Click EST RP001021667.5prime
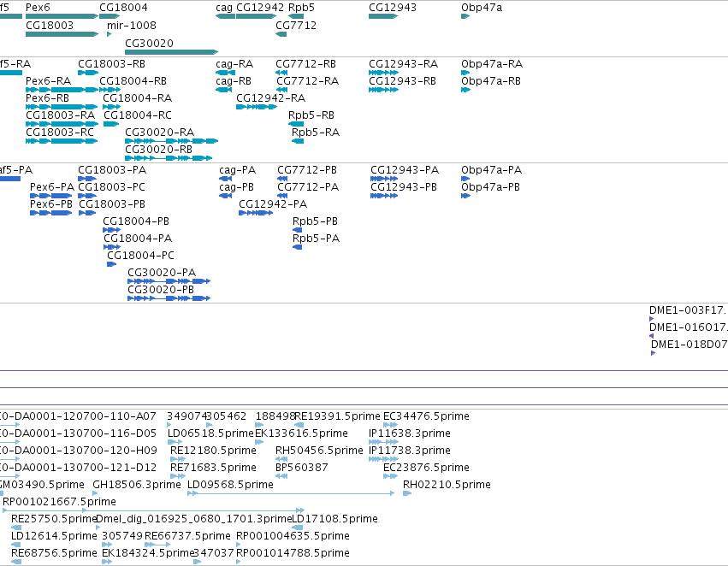The image size is (728, 566). 59,502
